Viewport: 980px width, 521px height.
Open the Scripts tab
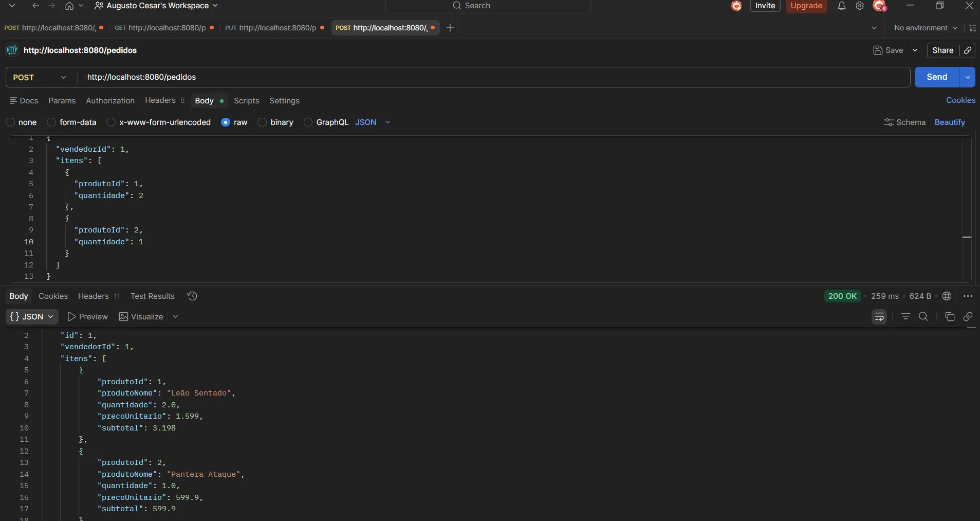pyautogui.click(x=247, y=101)
